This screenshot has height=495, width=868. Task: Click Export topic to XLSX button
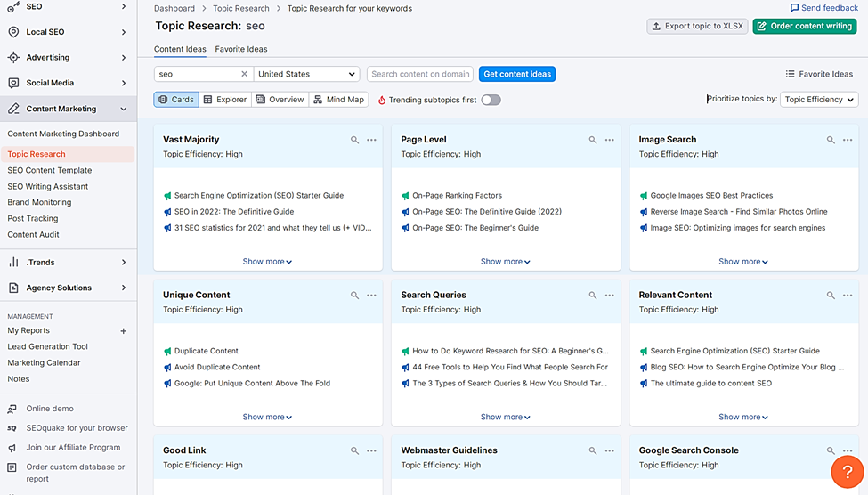(x=697, y=26)
